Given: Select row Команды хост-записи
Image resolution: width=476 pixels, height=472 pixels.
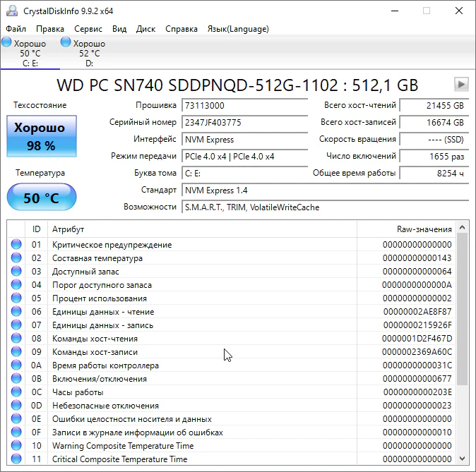Looking at the screenshot, I should click(232, 351).
